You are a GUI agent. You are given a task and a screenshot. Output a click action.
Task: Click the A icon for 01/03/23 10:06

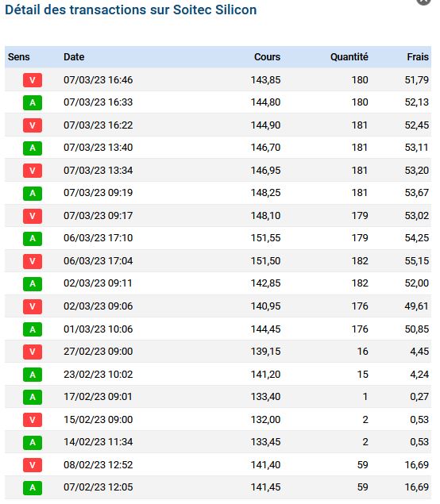coord(33,329)
